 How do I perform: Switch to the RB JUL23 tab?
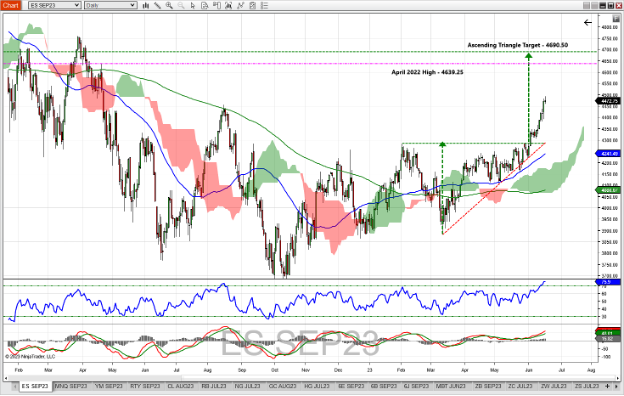214,386
